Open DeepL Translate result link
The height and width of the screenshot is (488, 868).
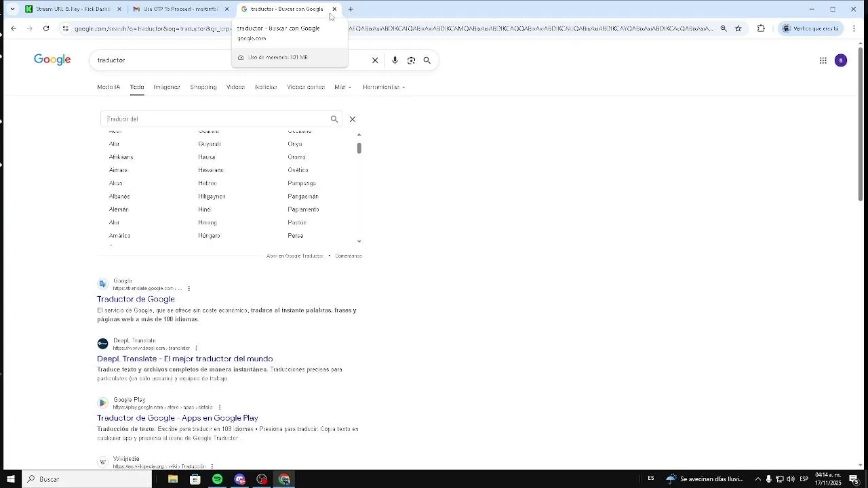coord(185,359)
